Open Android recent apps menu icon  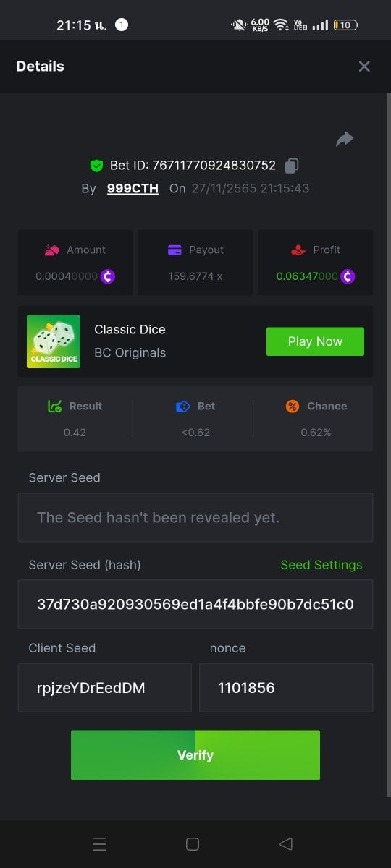tap(100, 843)
